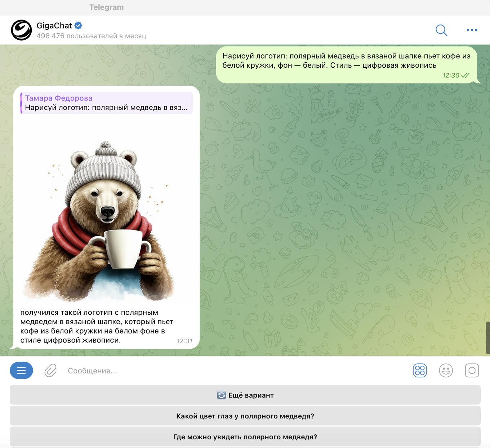Viewport: 490px width, 448px height.
Task: Click the bot's reply caption text
Action: 97,326
